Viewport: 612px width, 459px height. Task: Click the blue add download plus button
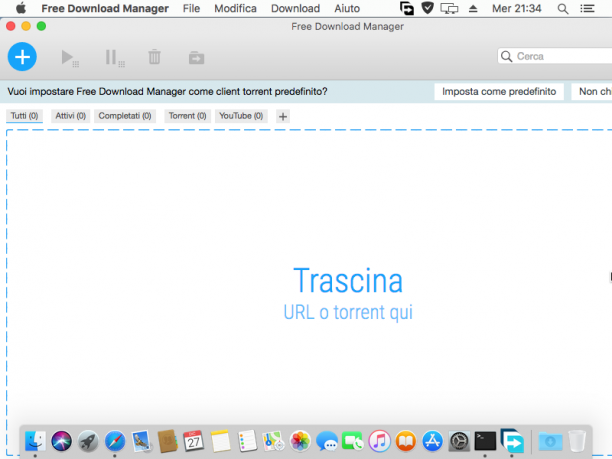(22, 57)
